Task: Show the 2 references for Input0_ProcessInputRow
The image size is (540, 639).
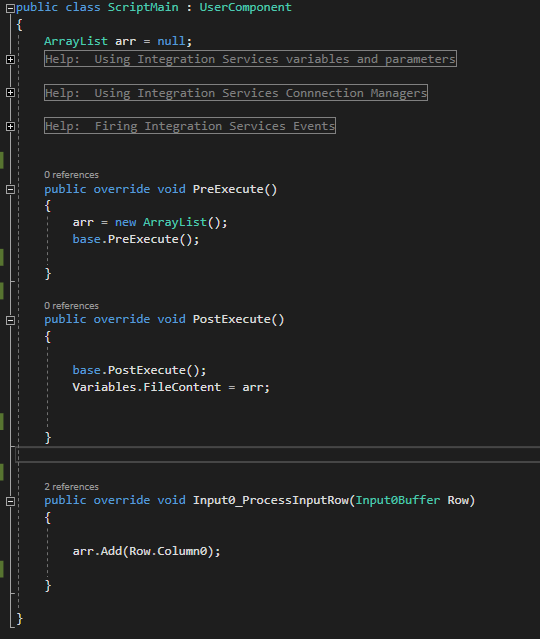Action: click(x=71, y=487)
